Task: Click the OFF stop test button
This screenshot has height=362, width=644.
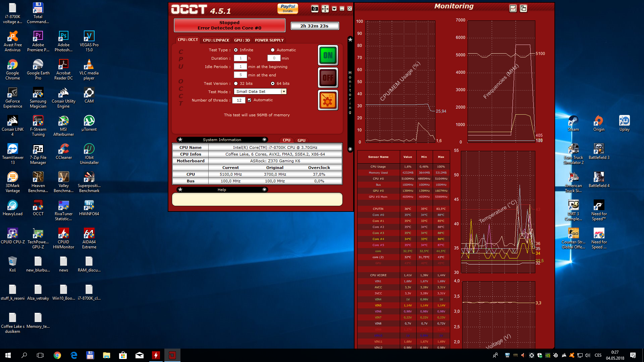Action: click(x=328, y=78)
